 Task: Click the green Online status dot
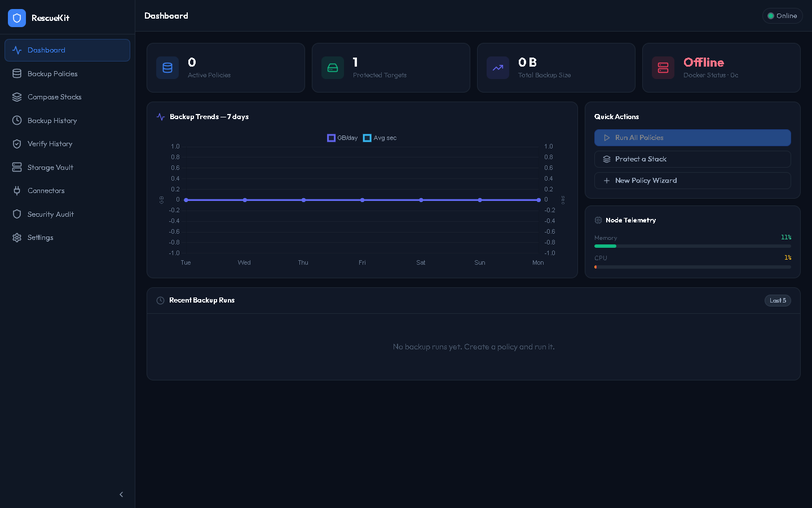tap(771, 16)
